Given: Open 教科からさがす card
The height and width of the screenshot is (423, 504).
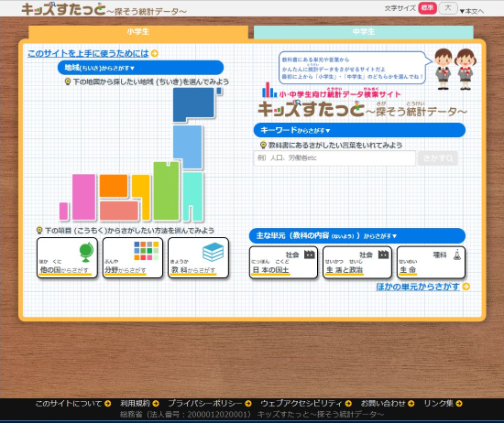Looking at the screenshot, I should pyautogui.click(x=198, y=257).
